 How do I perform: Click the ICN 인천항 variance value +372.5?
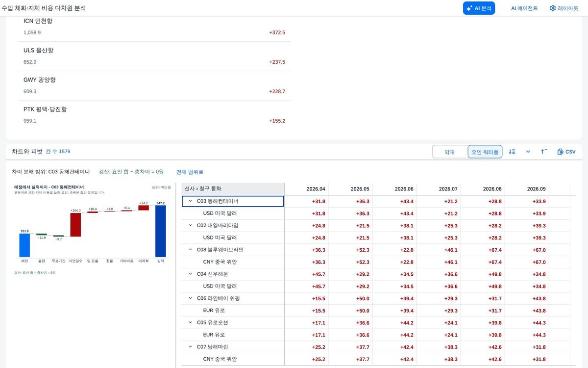[x=277, y=32]
